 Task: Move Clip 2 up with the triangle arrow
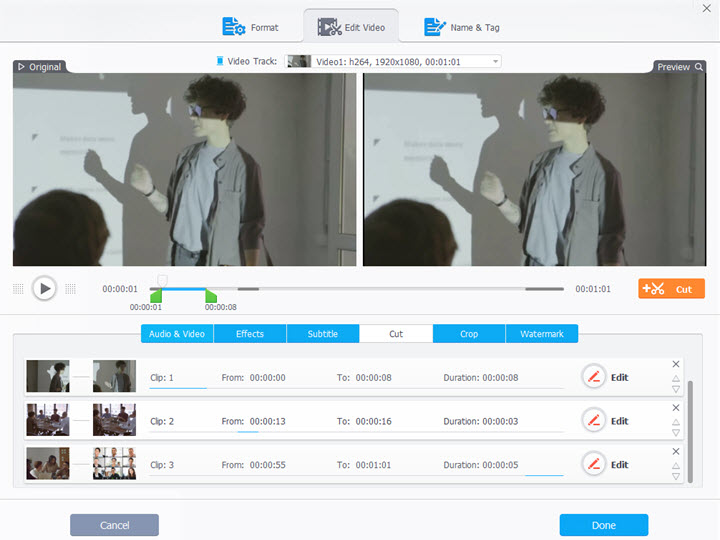(676, 422)
